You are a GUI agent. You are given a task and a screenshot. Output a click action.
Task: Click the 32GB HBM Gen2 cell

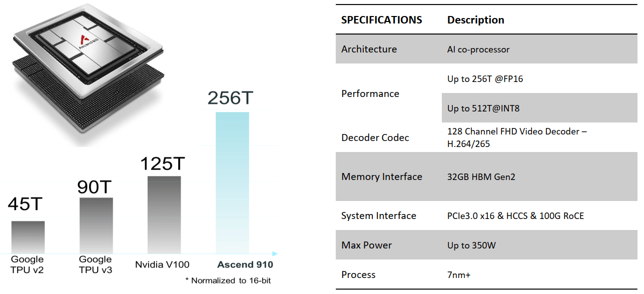click(481, 176)
